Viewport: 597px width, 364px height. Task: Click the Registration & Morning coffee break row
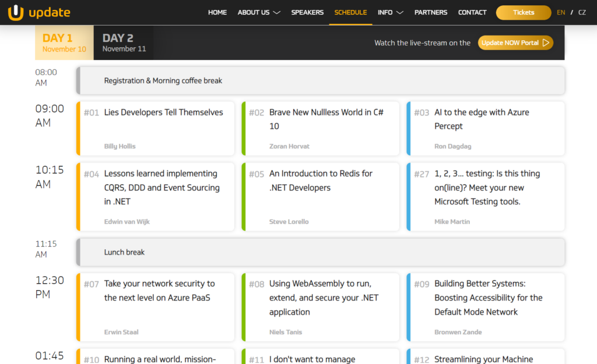(x=321, y=80)
